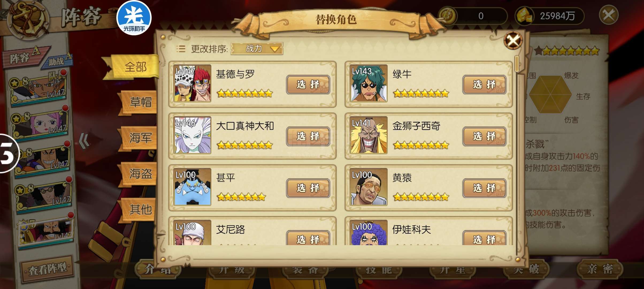Click the list sort icon beside 更改排序
This screenshot has width=644, height=289.
click(181, 49)
